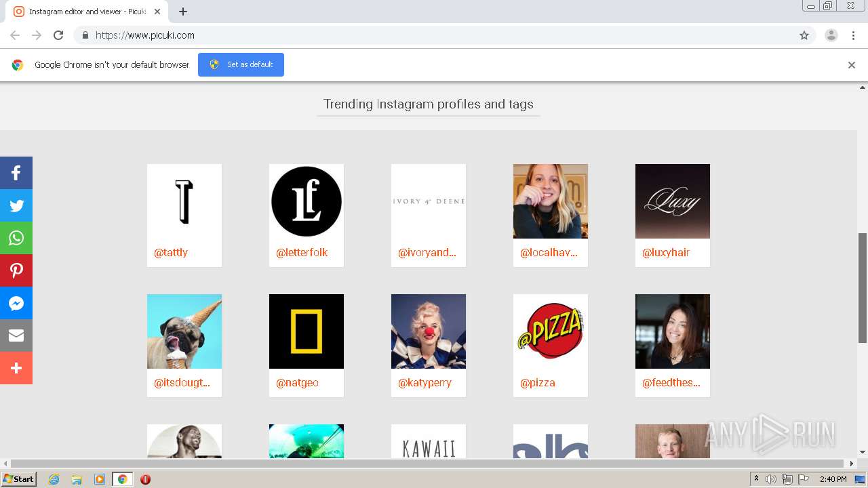Open Windows Explorer folder from taskbar

77,479
